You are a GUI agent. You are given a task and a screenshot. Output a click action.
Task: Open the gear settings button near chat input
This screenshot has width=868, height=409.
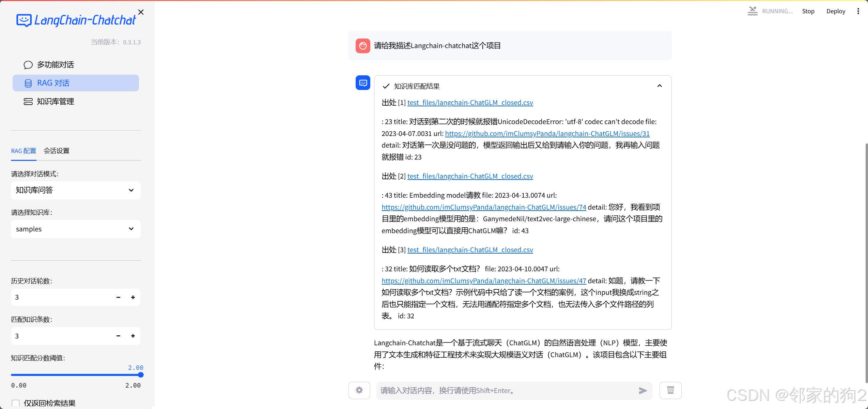click(x=359, y=390)
